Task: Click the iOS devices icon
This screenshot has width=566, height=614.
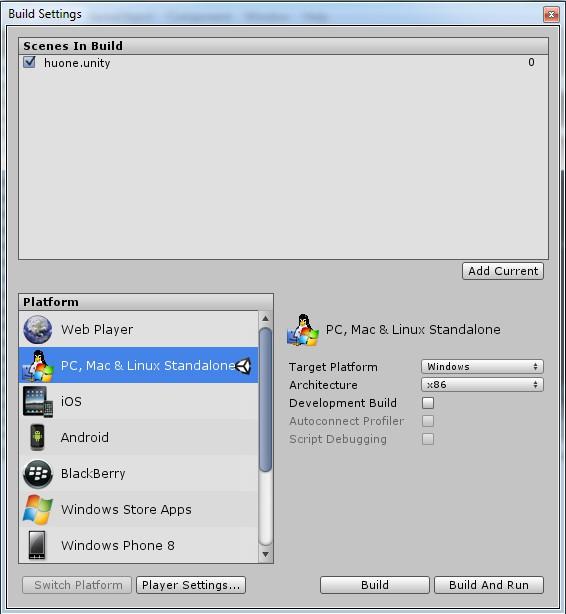Action: [38, 401]
